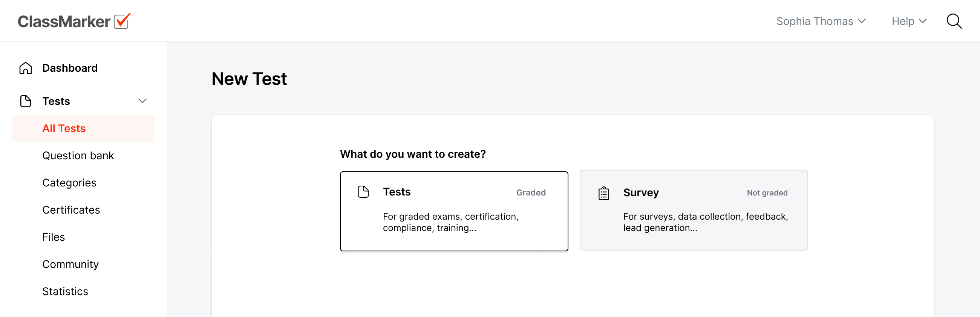Click the Survey clipboard icon
This screenshot has height=317, width=980.
(x=603, y=193)
